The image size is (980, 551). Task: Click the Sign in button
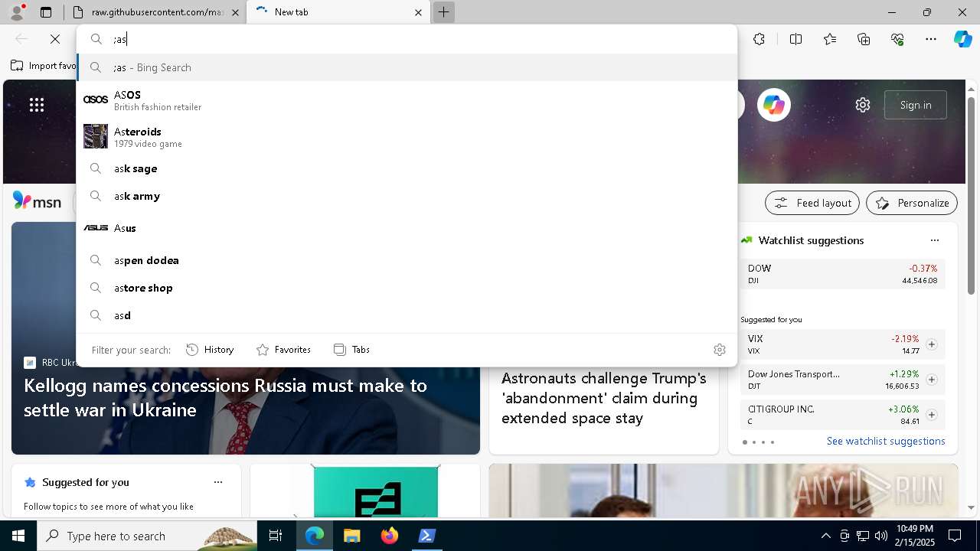916,105
